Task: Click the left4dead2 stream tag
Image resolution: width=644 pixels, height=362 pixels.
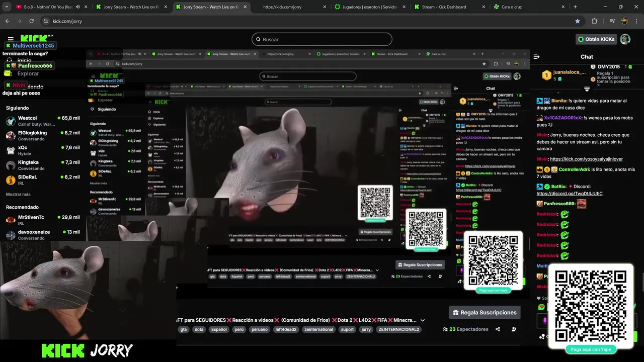Action: [286, 329]
